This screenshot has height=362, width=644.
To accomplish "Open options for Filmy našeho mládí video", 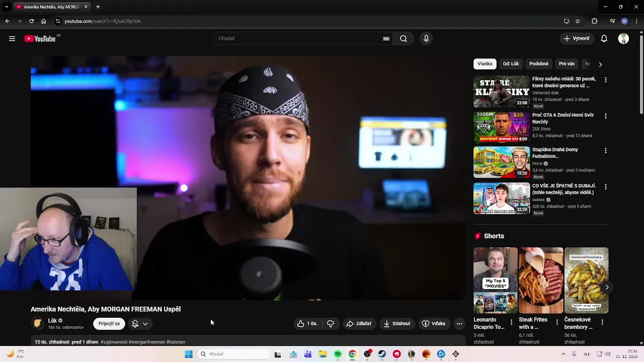I will click(x=605, y=80).
